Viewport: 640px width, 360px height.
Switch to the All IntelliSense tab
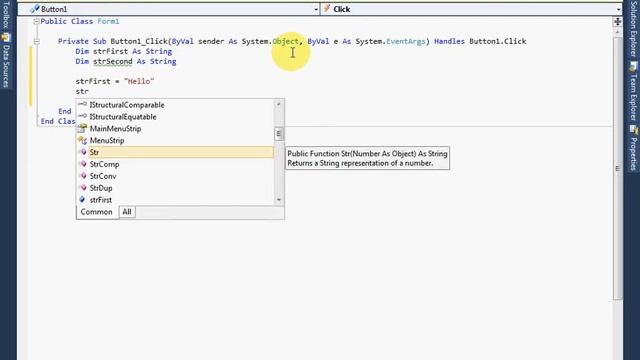click(127, 212)
